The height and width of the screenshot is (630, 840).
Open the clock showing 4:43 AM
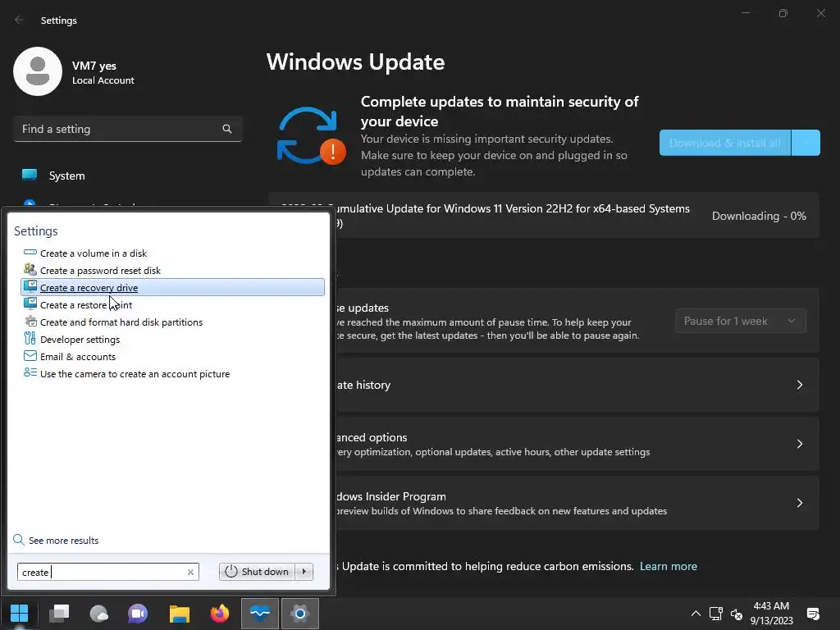click(771, 614)
